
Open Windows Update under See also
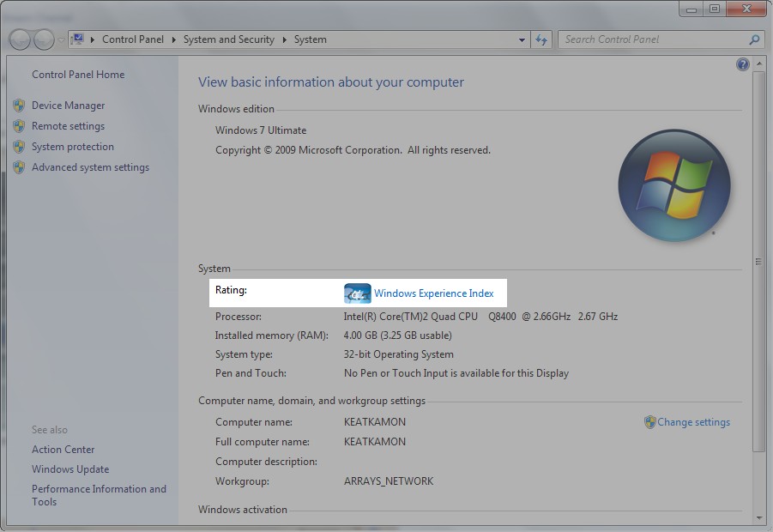[70, 469]
